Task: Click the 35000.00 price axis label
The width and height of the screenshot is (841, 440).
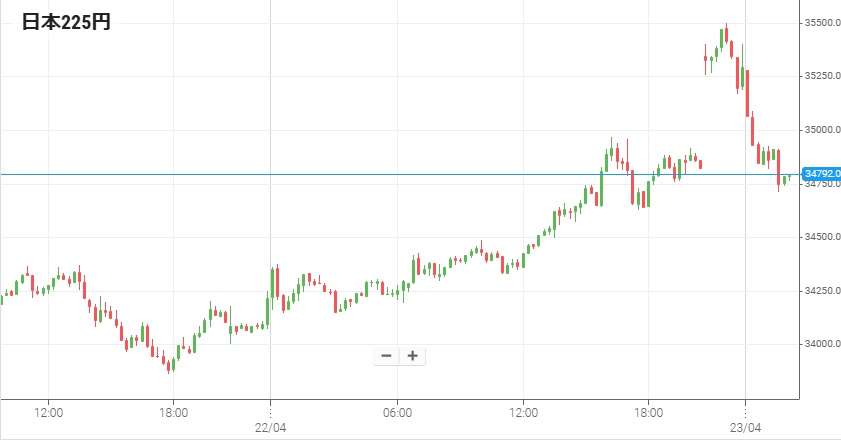Action: tap(821, 130)
